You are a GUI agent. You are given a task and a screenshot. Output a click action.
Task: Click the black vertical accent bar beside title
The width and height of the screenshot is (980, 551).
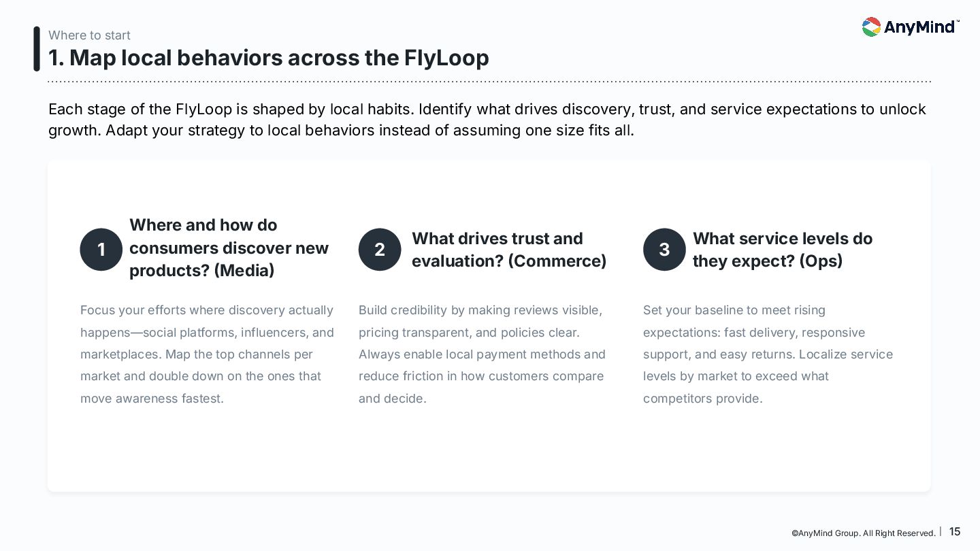[x=37, y=49]
